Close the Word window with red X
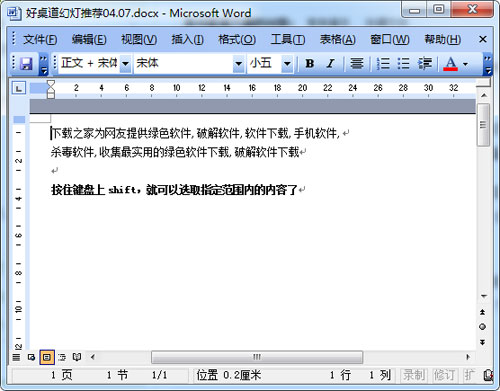 click(x=472, y=10)
